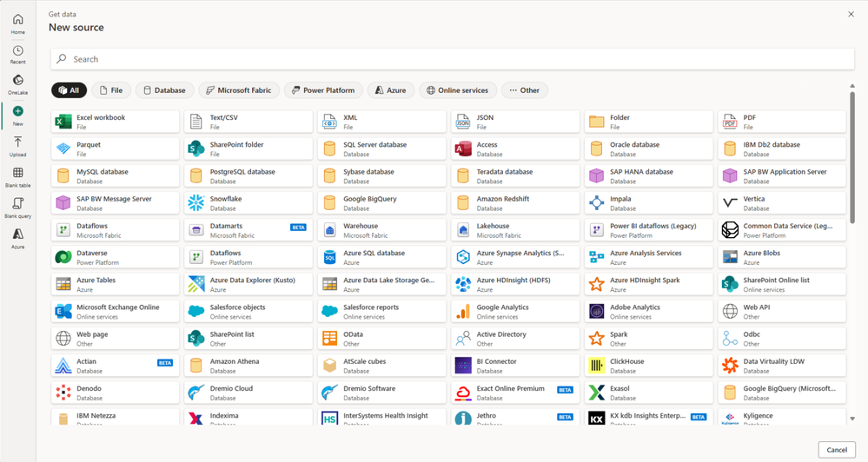Filter connectors by Microsoft Fabric
The image size is (868, 462).
[239, 90]
